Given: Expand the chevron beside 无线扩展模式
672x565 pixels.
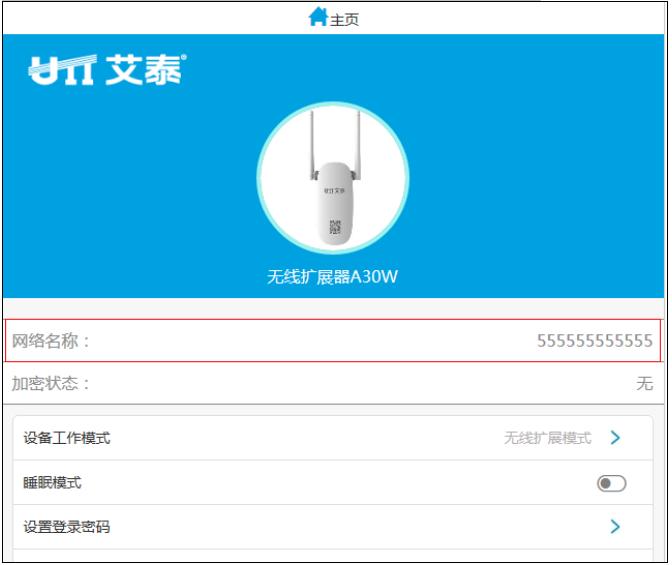Looking at the screenshot, I should 615,438.
